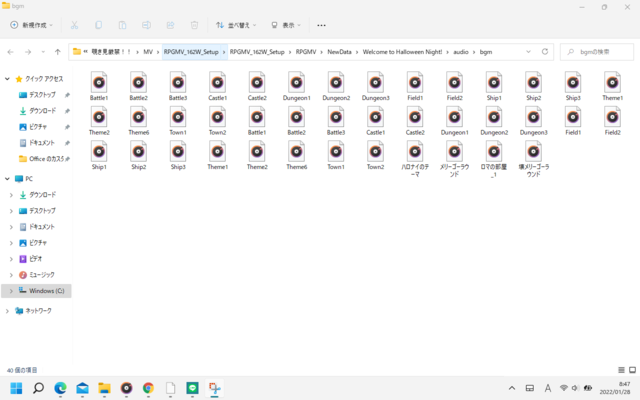The image size is (640, 400).
Task: Go up one folder with up arrow
Action: (58, 52)
